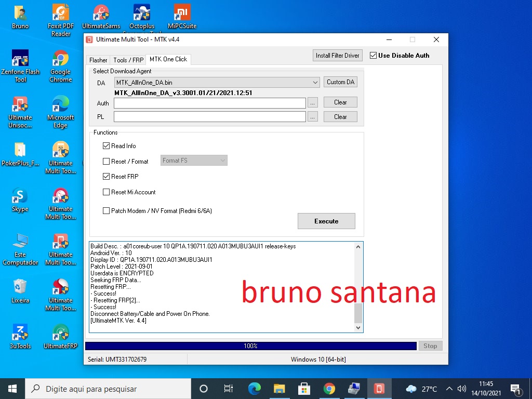Image resolution: width=532 pixels, height=399 pixels.
Task: Click the log scrollbar down arrow
Action: [x=358, y=328]
